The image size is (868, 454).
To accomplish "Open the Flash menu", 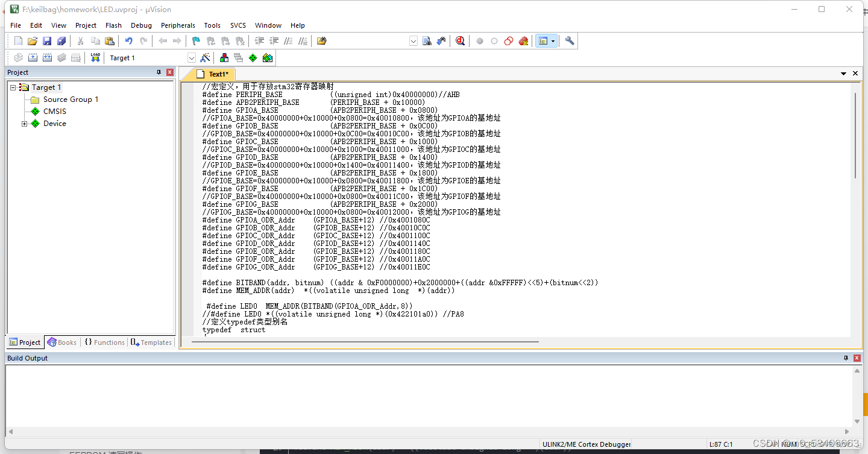I will coord(113,25).
